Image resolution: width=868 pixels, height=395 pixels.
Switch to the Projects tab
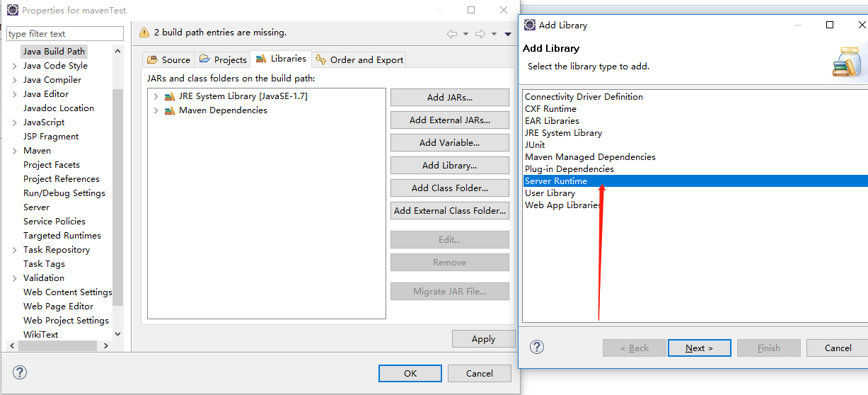pyautogui.click(x=223, y=59)
